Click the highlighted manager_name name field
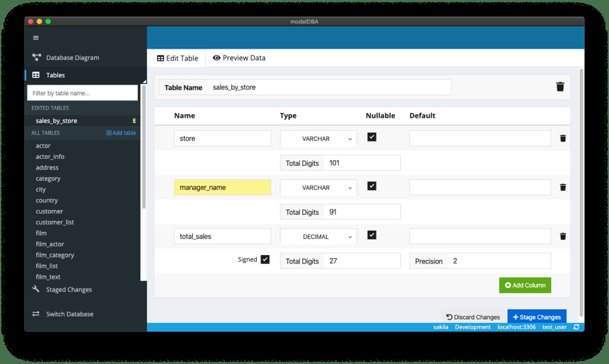Viewport: 609px width, 364px height. point(222,187)
